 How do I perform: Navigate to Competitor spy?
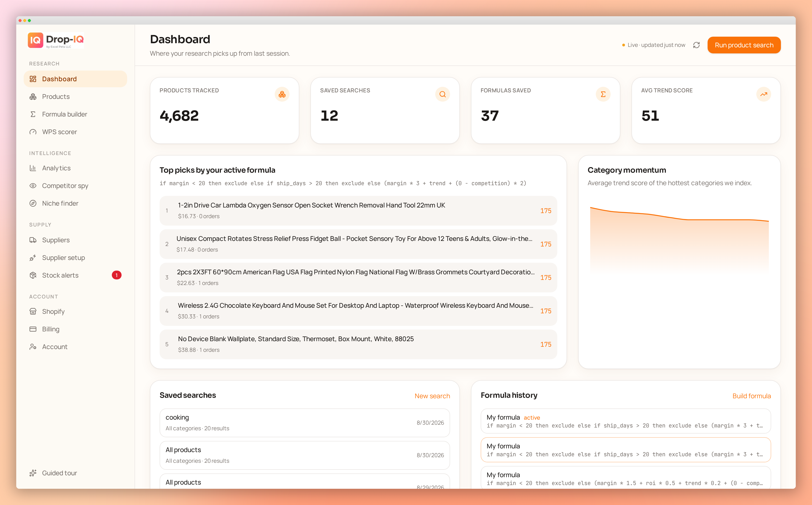coord(75,186)
